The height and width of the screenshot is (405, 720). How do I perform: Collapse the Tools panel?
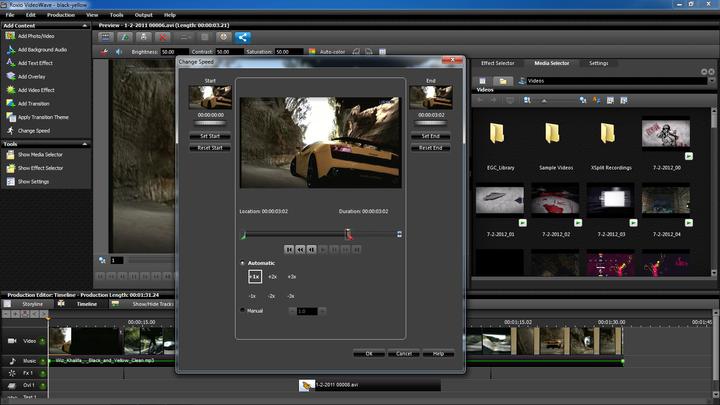point(84,144)
